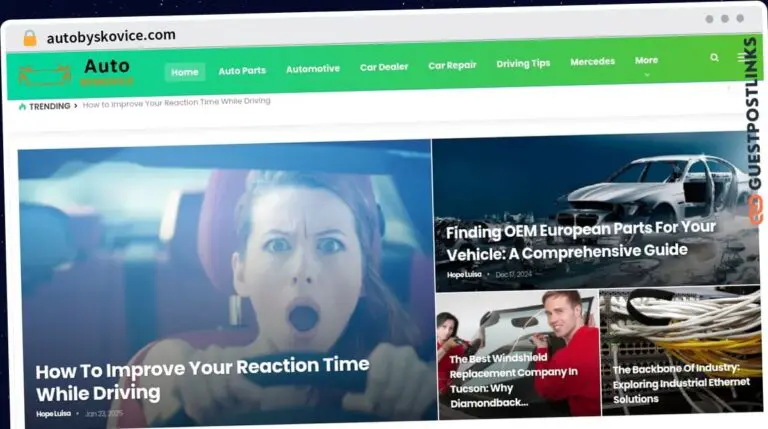
Task: Select the Mercedes menu item
Action: coord(592,62)
